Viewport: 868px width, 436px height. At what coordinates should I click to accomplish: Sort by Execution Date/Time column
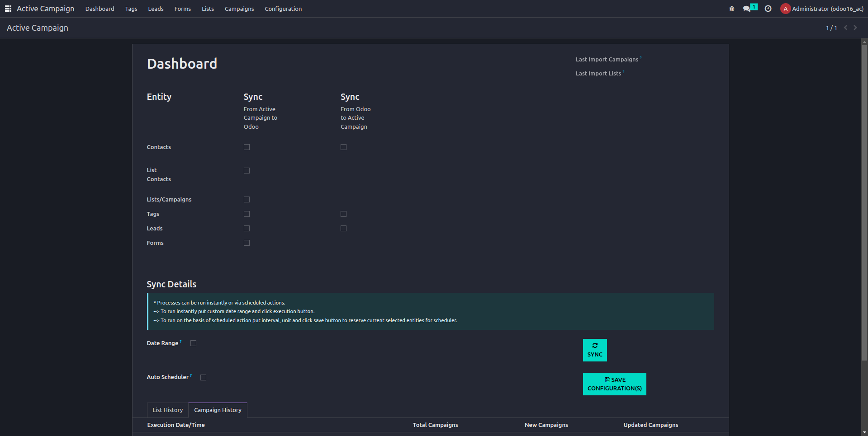(x=176, y=425)
